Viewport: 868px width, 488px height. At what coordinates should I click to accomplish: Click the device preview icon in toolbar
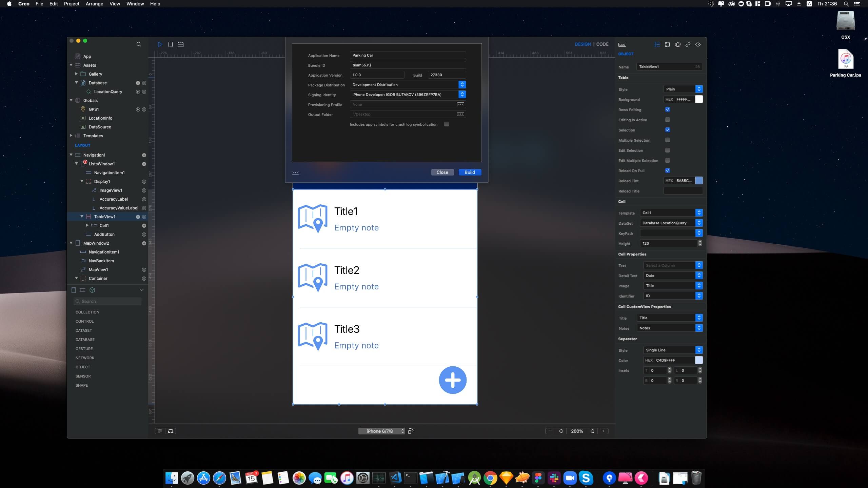pos(171,44)
